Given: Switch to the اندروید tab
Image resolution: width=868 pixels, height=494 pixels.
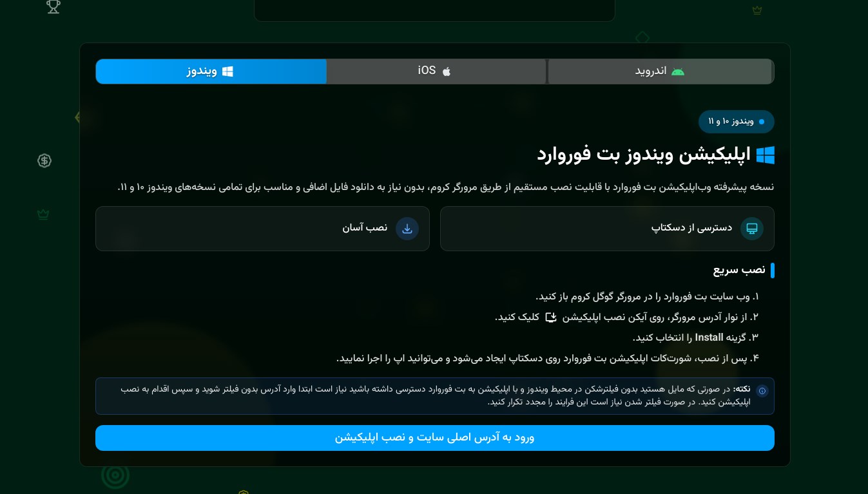Looking at the screenshot, I should tap(661, 71).
